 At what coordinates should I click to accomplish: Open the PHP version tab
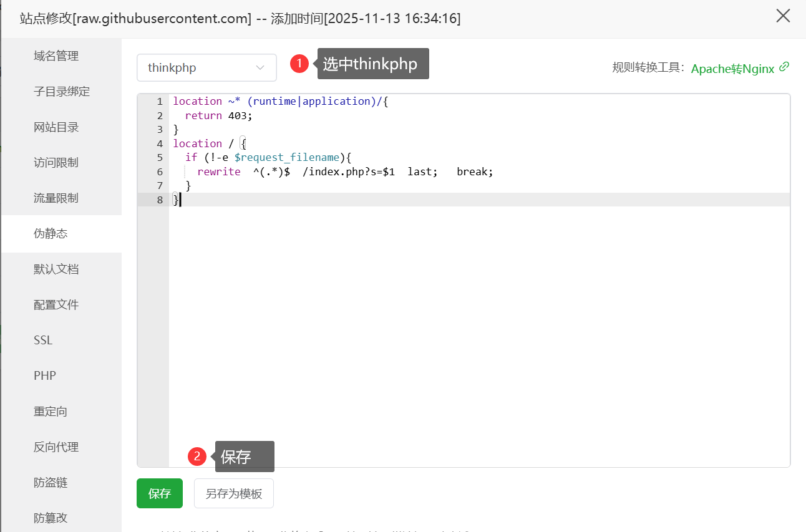(45, 376)
